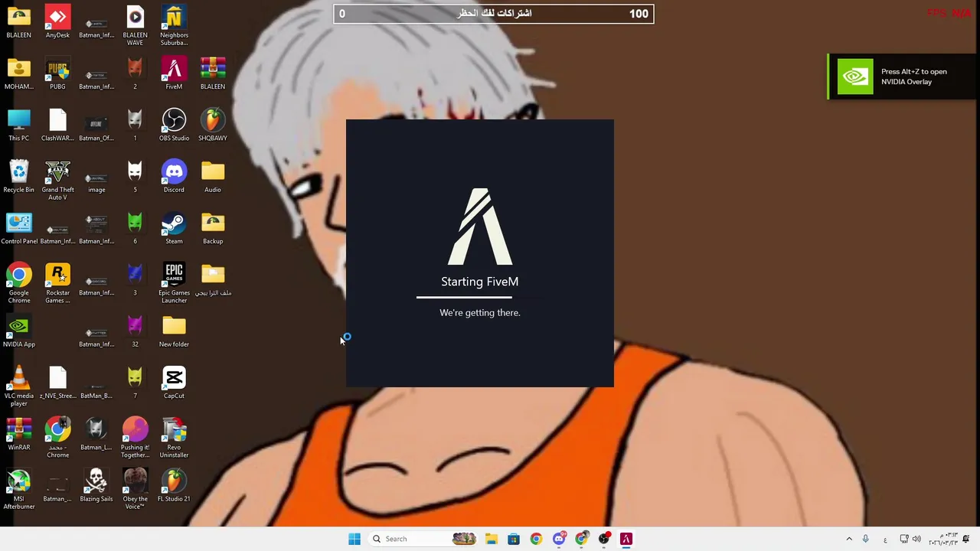Screen dimensions: 980x551
Task: Select the Recycle Bin icon
Action: [x=19, y=177]
